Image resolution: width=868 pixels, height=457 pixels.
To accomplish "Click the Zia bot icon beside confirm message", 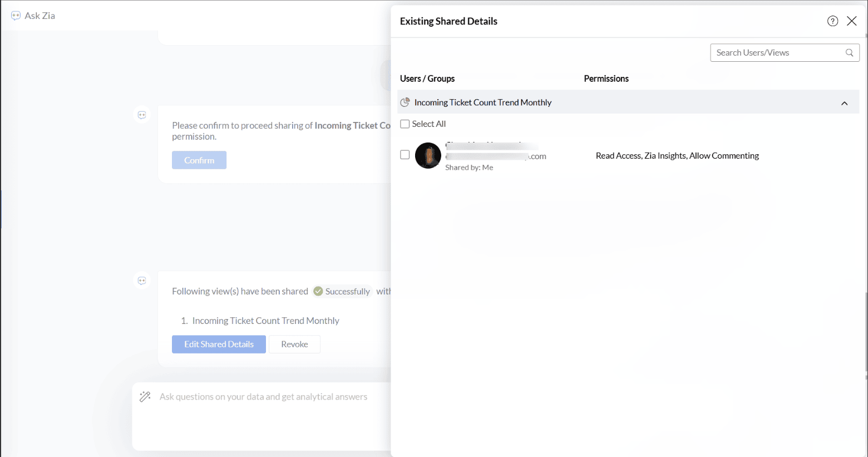I will 142,115.
